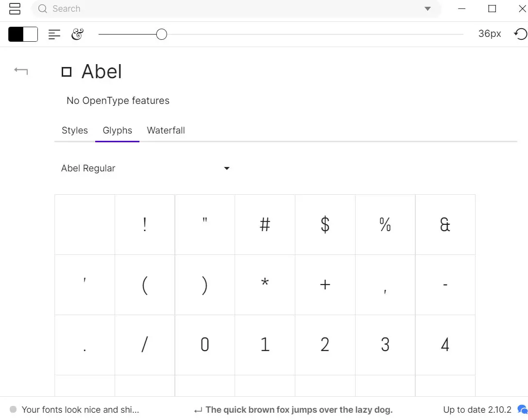Click the Up to date 2.10.2 label
This screenshot has width=528, height=420.
pyautogui.click(x=477, y=410)
